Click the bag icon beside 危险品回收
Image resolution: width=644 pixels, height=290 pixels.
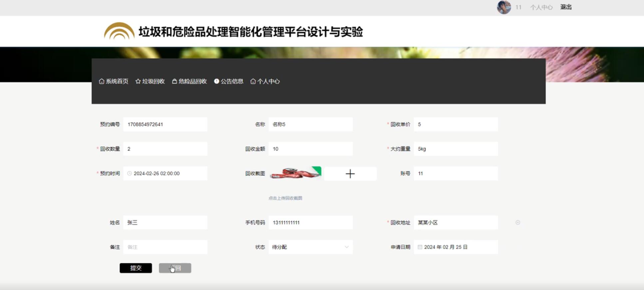click(174, 81)
